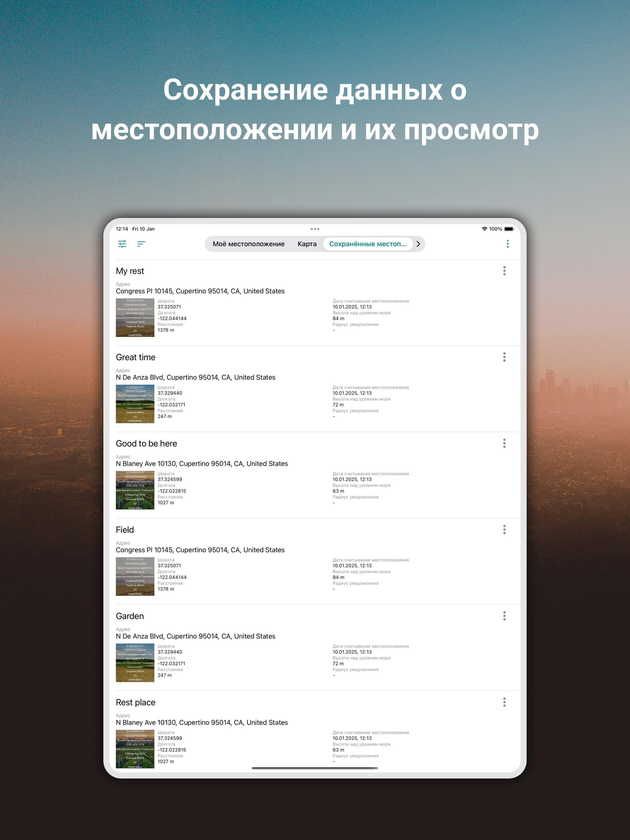Open options for Good to be here
The height and width of the screenshot is (840, 630).
click(504, 443)
